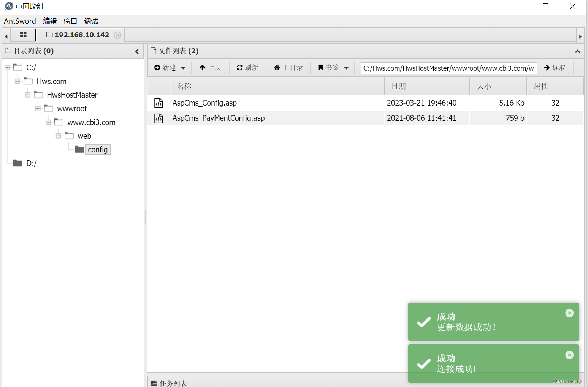Click 读取 to load the entered path
588x387 pixels.
(555, 68)
